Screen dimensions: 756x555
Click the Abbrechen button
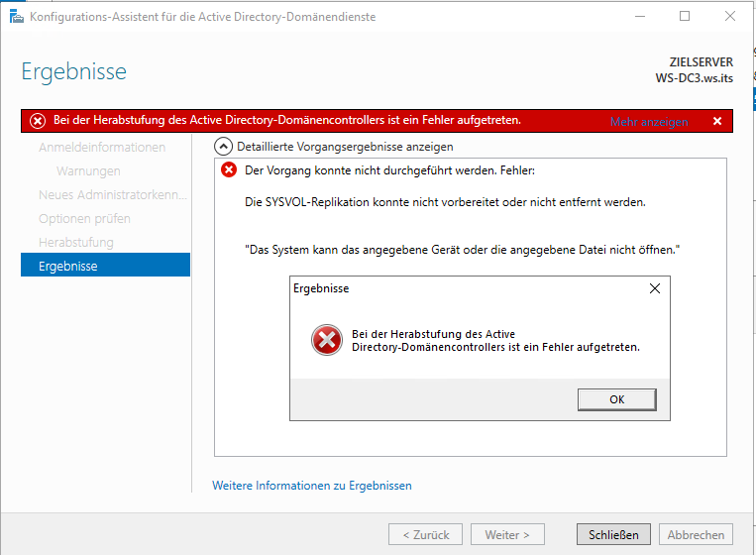point(696,535)
